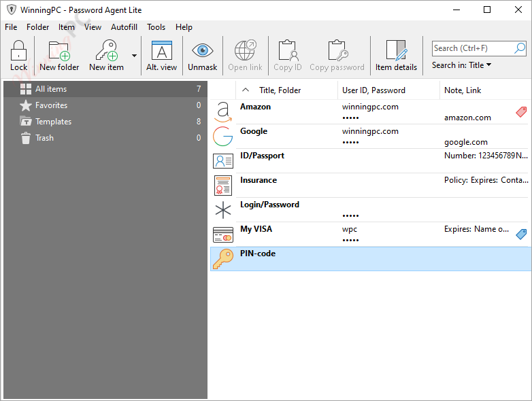Open the Folder menu
This screenshot has height=401, width=532.
37,27
